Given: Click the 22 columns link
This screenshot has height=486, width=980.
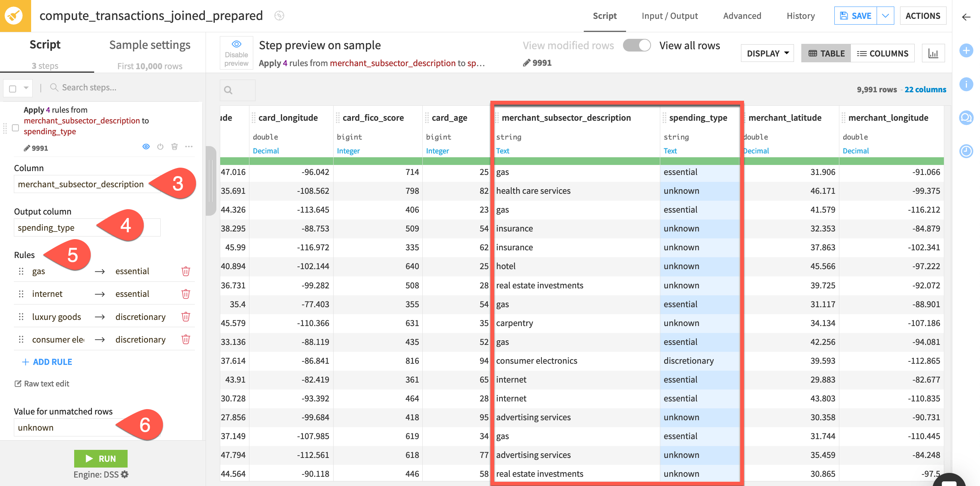Looking at the screenshot, I should (925, 90).
